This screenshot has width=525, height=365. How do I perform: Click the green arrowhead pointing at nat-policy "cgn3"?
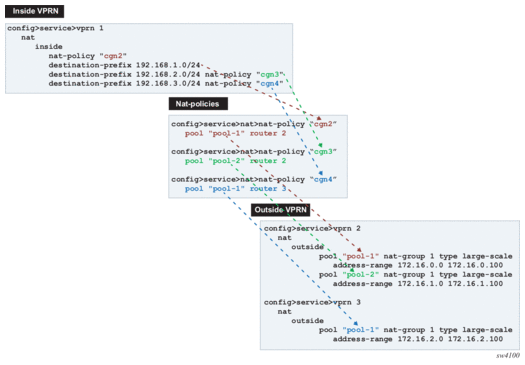point(320,145)
